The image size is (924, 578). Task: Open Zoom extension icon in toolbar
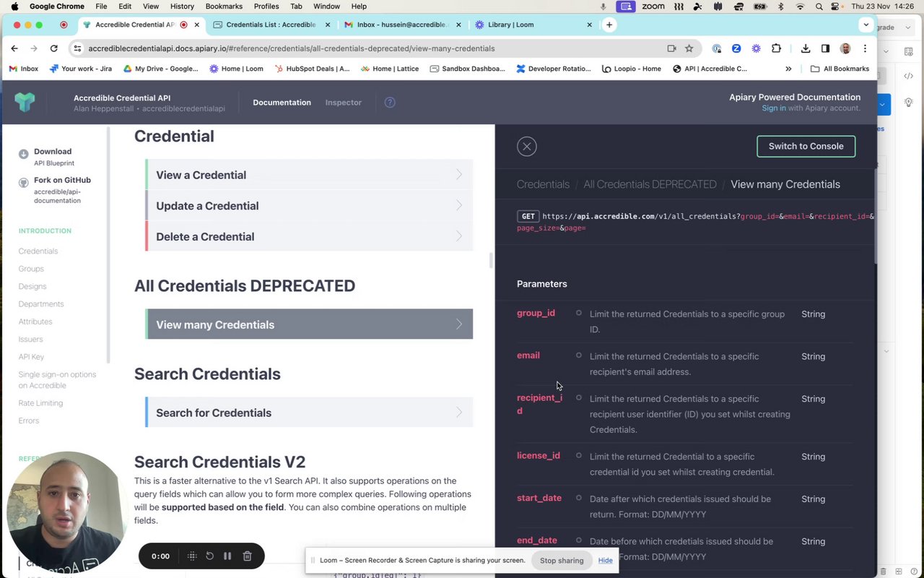736,48
